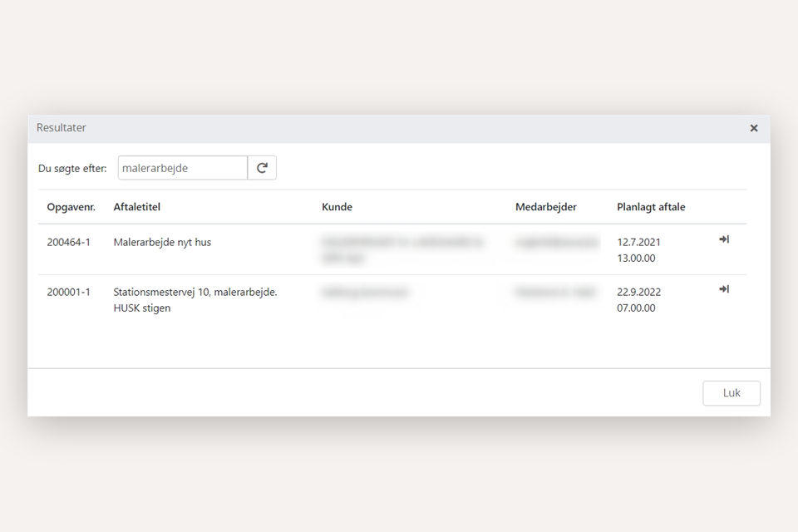Click the blurred customer in the first row
Viewport: 798px width, 532px height.
click(x=402, y=249)
